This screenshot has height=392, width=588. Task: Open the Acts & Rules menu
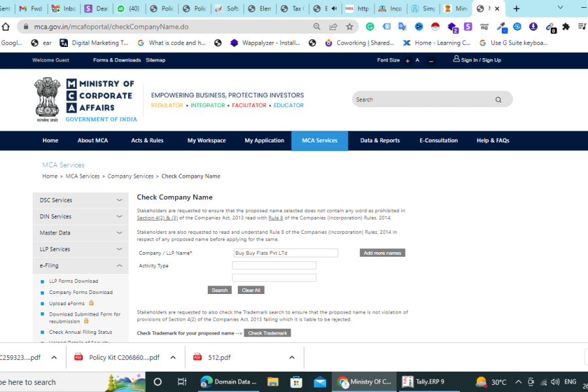coord(147,140)
